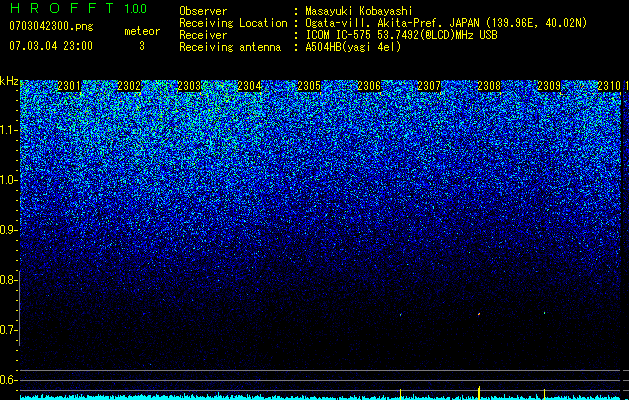Click the Receiving Location label

(x=233, y=23)
